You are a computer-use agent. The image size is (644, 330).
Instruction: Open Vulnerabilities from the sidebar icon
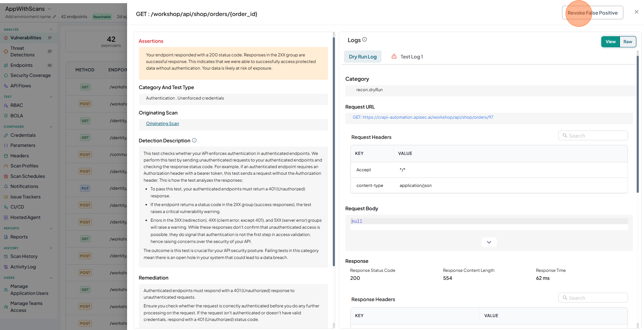(6, 38)
